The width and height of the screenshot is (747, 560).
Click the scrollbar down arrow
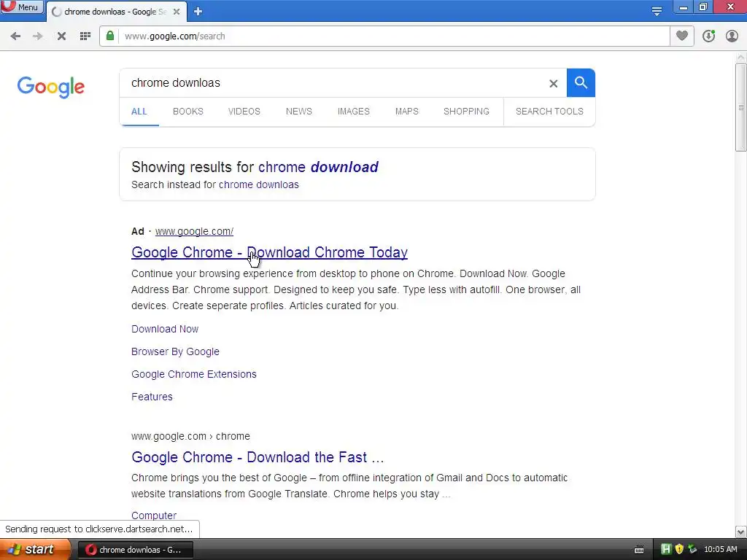tap(741, 532)
